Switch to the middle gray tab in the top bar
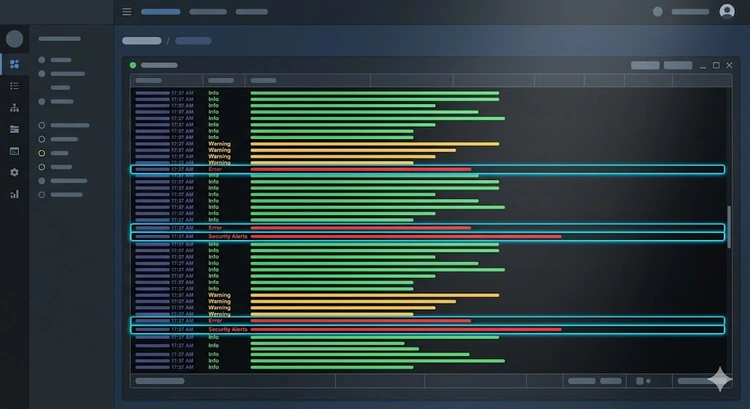The image size is (750, 409). click(208, 11)
